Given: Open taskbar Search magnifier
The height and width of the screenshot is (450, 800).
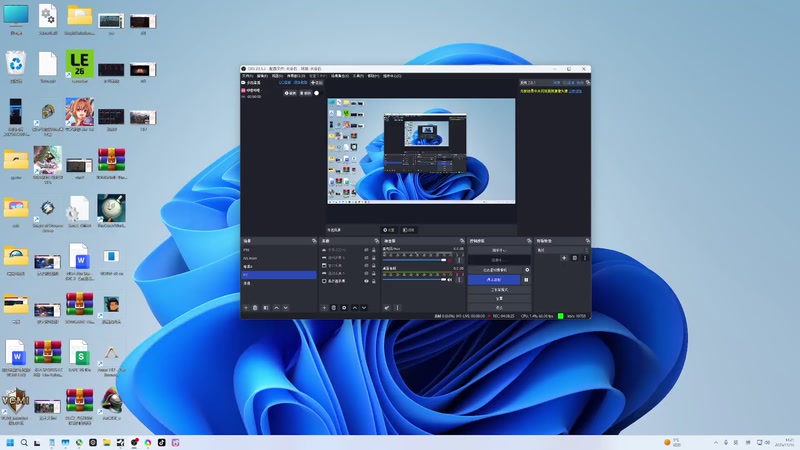Looking at the screenshot, I should [24, 442].
